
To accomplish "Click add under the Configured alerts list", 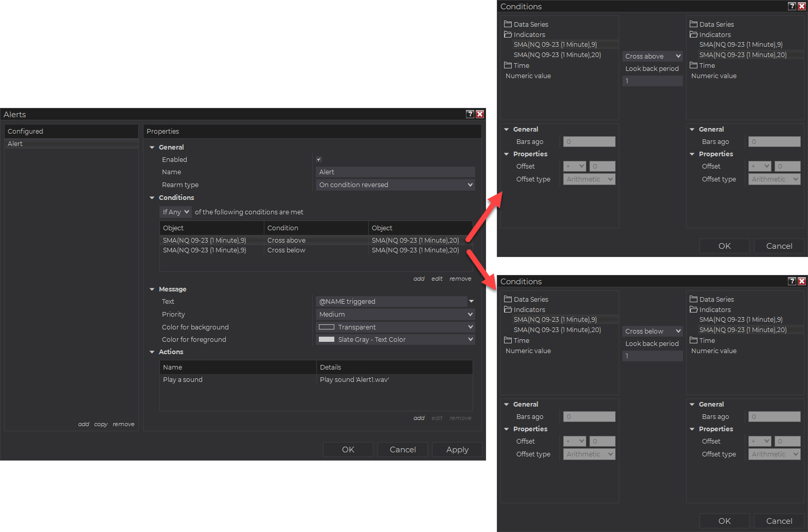I will [84, 424].
